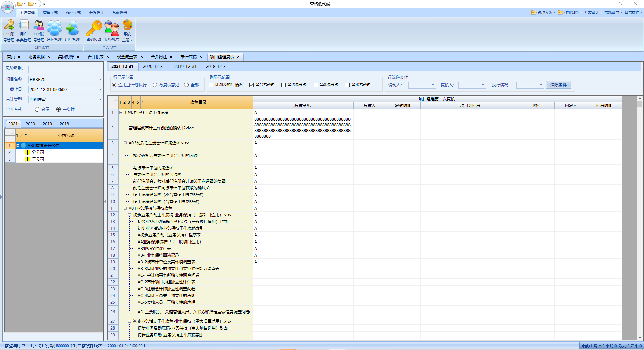This screenshot has height=350, width=644.
Task: Switch to 作业系统 ribbon tab
Action: [x=73, y=13]
